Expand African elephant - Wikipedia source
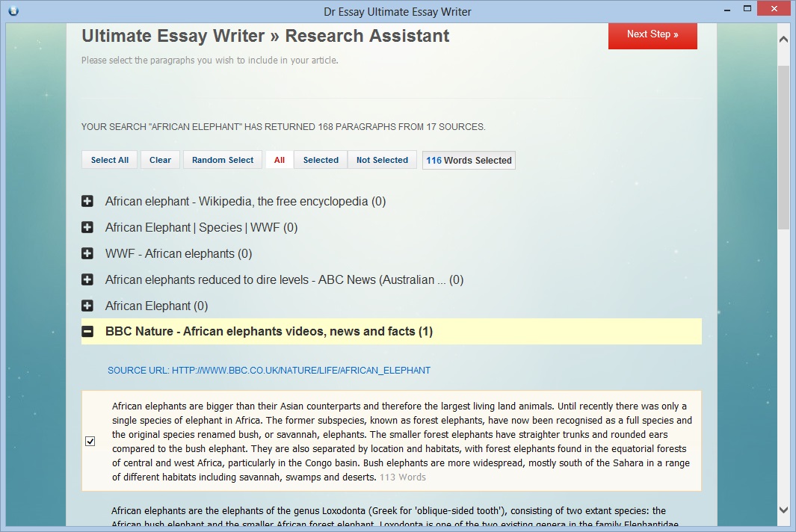Viewport: 796px width, 532px height. (87, 202)
